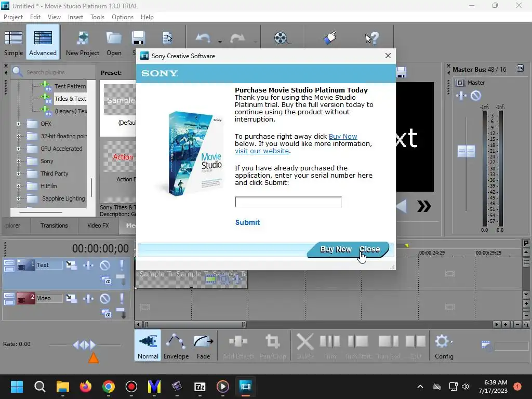Open the Insert menu
The image size is (532, 399).
tap(75, 17)
